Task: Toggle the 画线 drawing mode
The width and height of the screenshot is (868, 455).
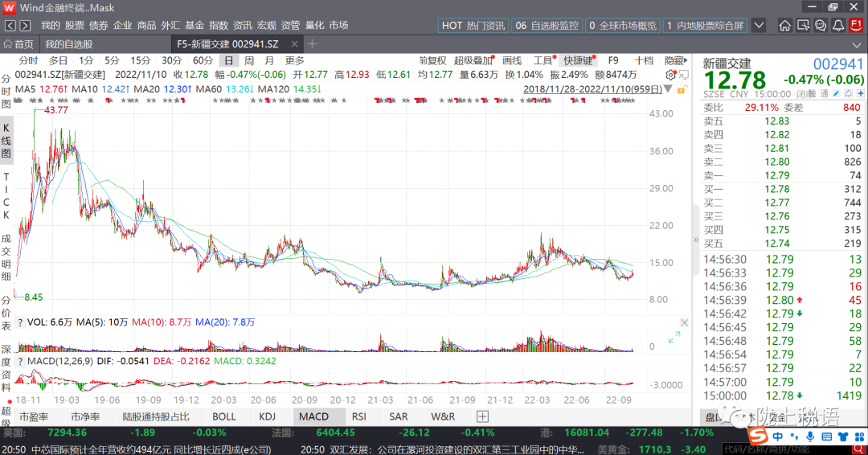Action: pos(512,61)
